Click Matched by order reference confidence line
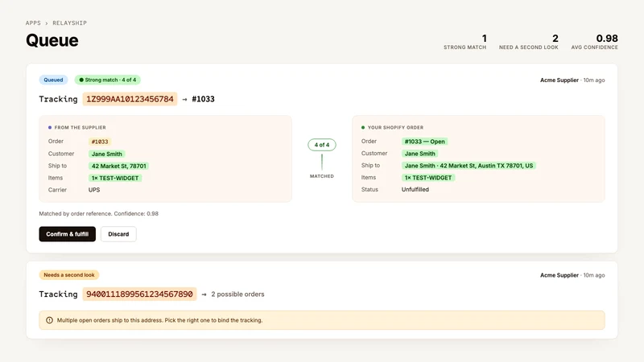This screenshot has height=362, width=644. [98, 213]
